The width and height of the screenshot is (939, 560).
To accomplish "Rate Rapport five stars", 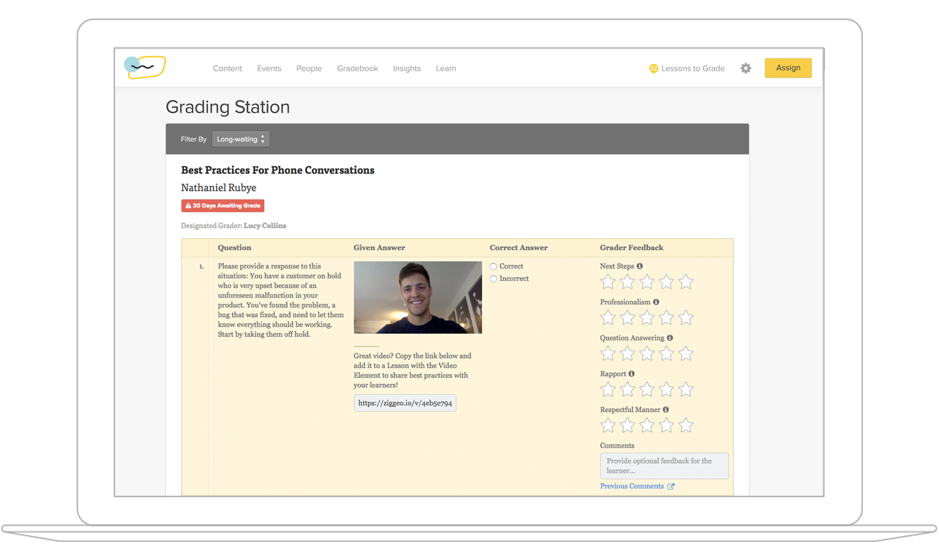I will tap(686, 390).
